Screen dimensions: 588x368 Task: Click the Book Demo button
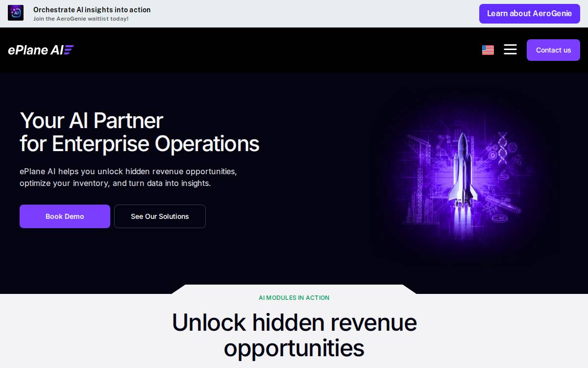65,216
